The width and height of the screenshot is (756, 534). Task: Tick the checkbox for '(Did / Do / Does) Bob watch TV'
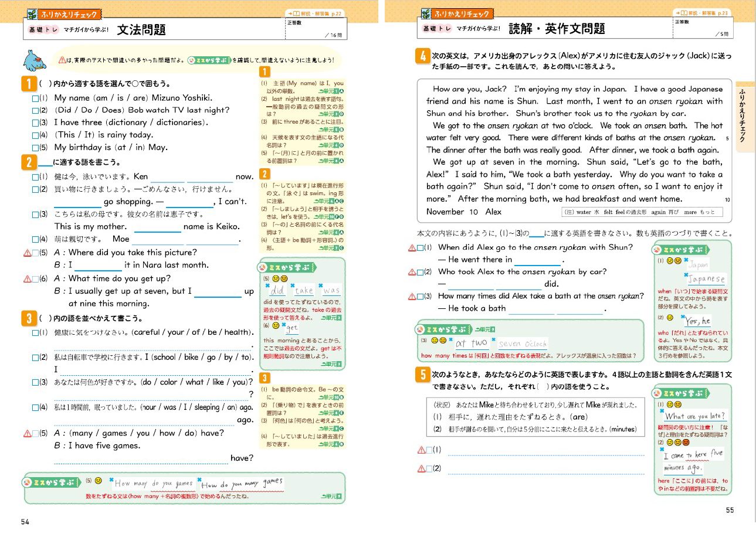(x=35, y=111)
